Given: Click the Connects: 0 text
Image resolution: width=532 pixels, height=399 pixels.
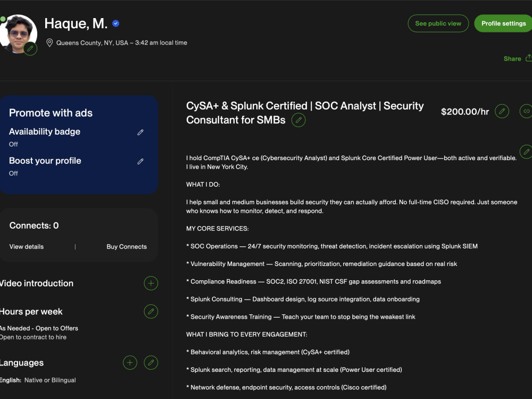Looking at the screenshot, I should pos(34,226).
